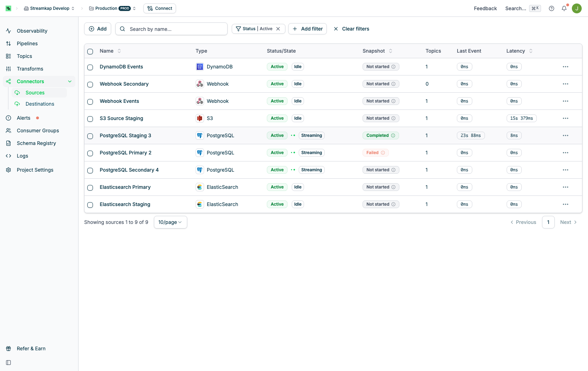Open the user avatar J menu
This screenshot has width=588, height=371.
[x=577, y=8]
